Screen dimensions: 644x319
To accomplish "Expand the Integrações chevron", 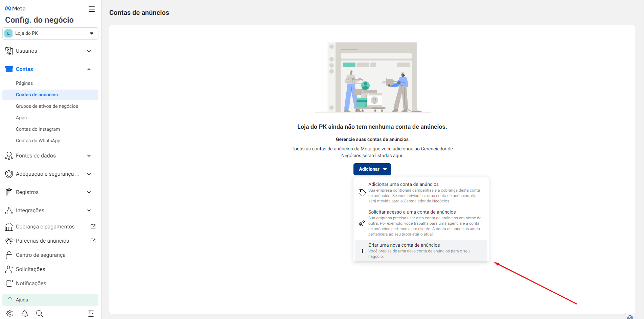I will tap(89, 211).
